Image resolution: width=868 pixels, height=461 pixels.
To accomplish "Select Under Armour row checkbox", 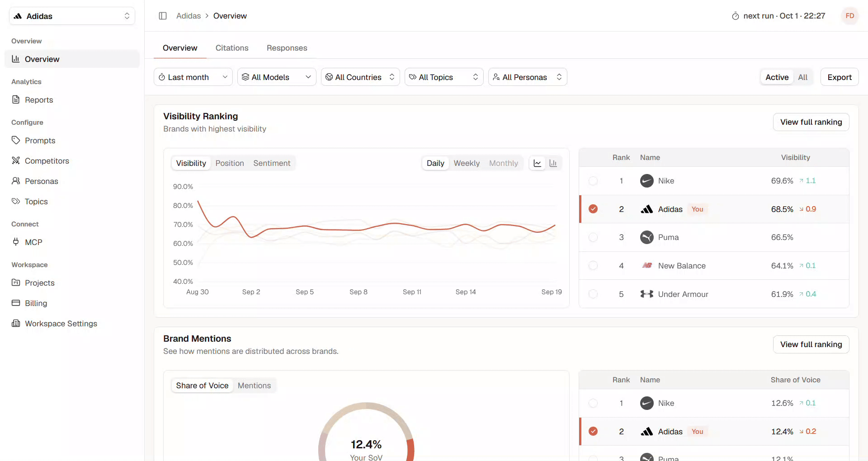I will pyautogui.click(x=593, y=294).
